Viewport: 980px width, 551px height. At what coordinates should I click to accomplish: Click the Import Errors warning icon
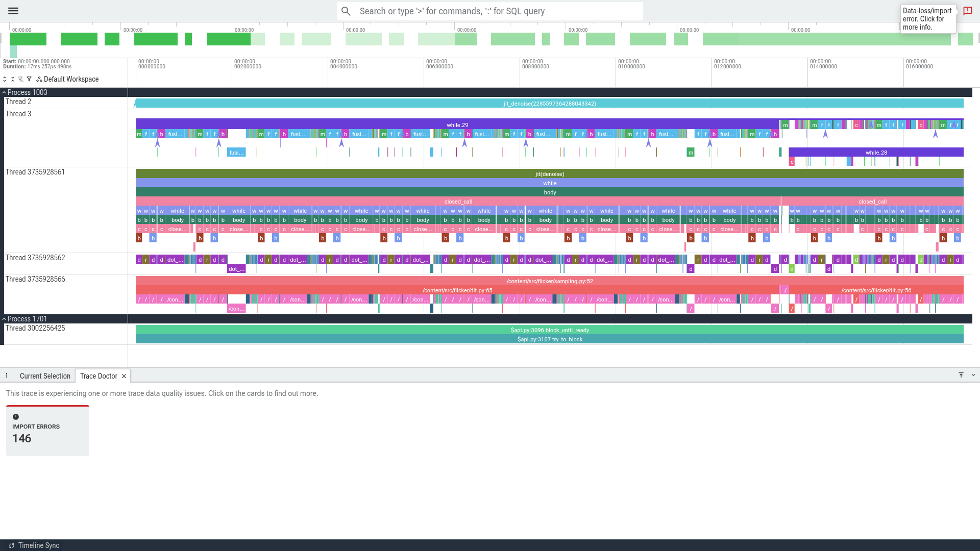click(16, 417)
